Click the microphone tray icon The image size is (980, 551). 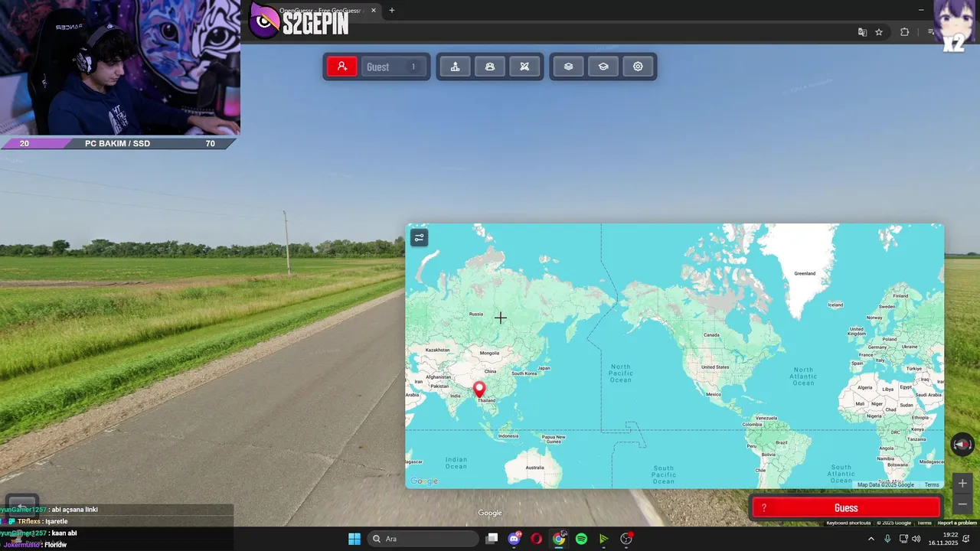887,539
